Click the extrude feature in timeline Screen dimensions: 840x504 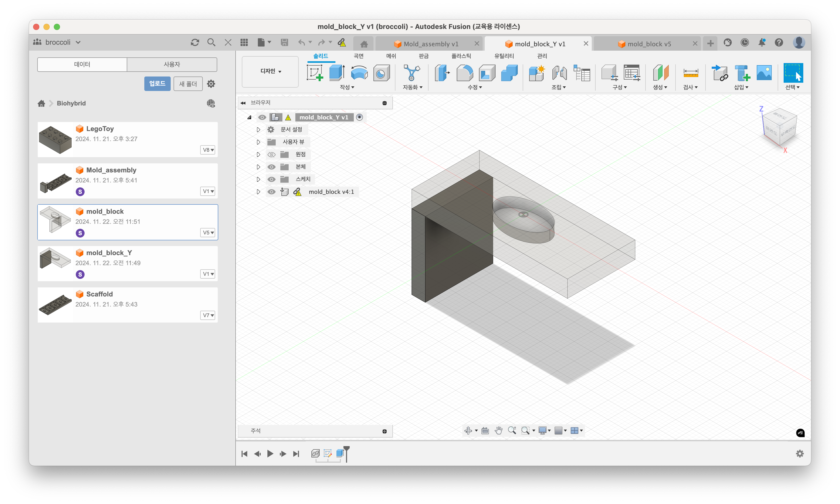click(340, 453)
